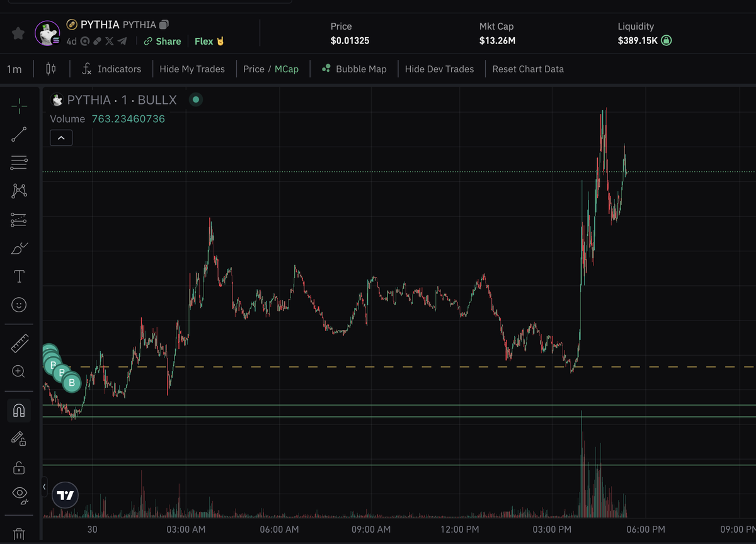Collapse the drawing toolbar using the side arrow

pos(44,487)
